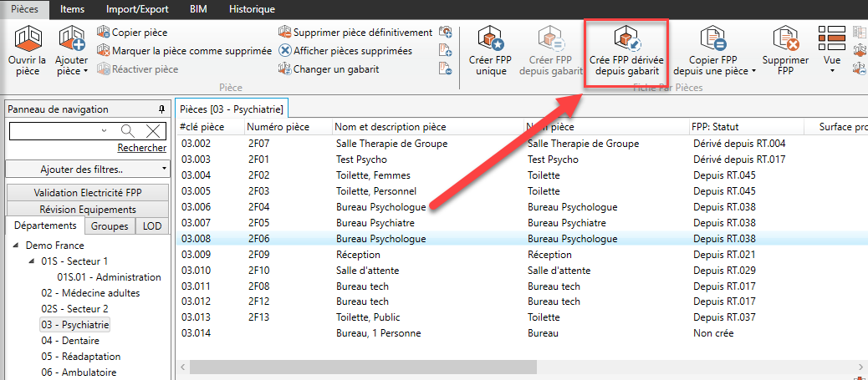
Task: Click the horizontal scrollbar of the table
Action: pyautogui.click(x=362, y=367)
